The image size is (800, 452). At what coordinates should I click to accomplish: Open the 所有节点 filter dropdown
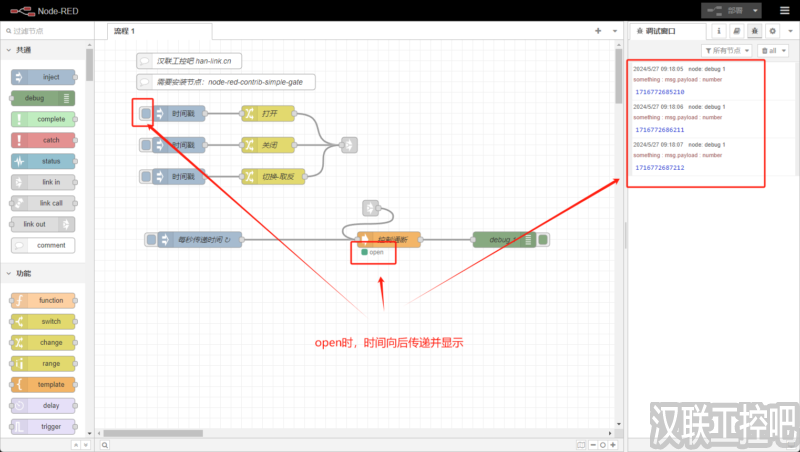727,50
